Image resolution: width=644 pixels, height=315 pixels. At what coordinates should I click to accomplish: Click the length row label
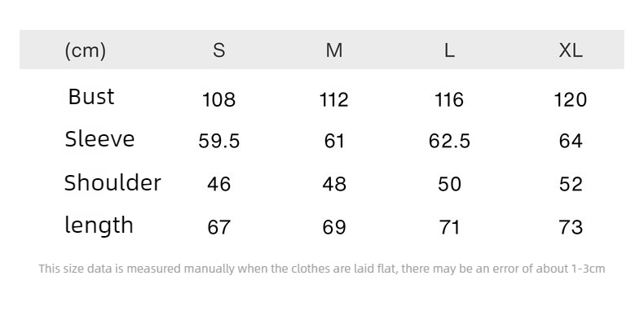[x=99, y=225]
